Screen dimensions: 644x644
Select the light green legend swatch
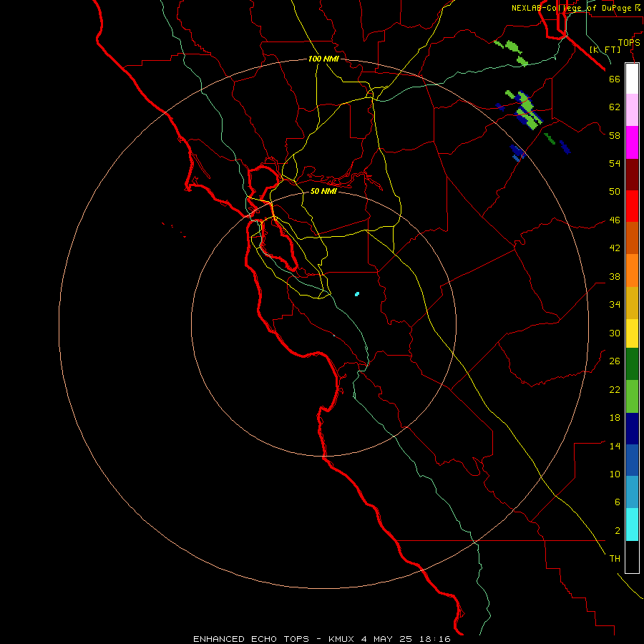pos(632,396)
